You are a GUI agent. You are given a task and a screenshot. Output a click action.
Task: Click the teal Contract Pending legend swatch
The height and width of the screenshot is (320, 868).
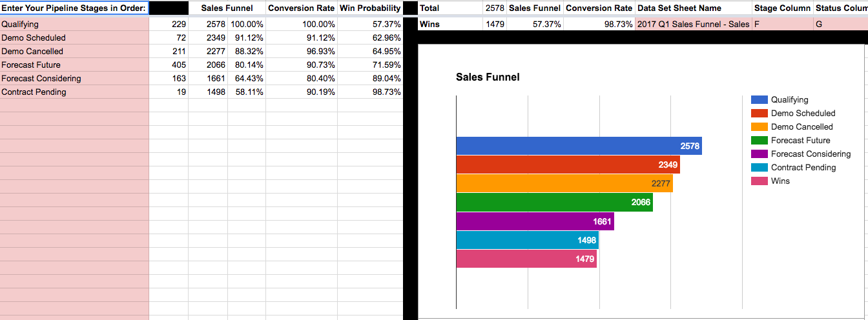click(759, 167)
